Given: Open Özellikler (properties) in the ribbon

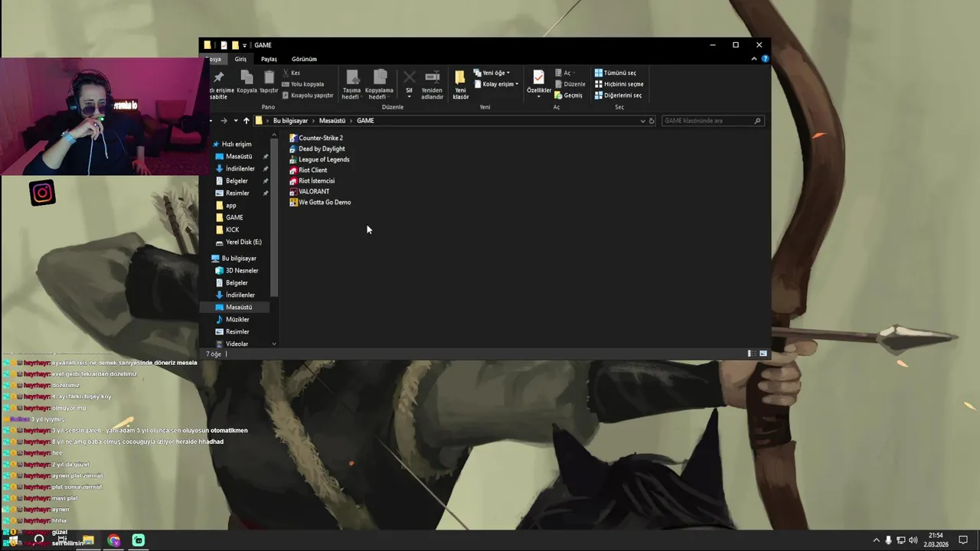Looking at the screenshot, I should tap(538, 82).
